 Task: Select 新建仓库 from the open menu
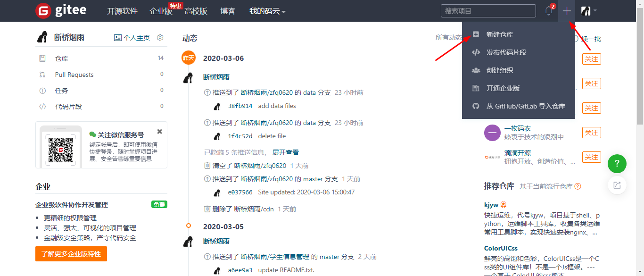[x=501, y=34]
